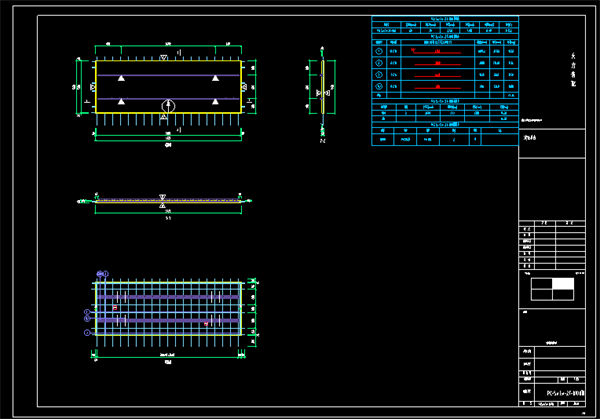Pick the upper-right white lifting triangle in plan view
600x419 pixels.
(215, 78)
